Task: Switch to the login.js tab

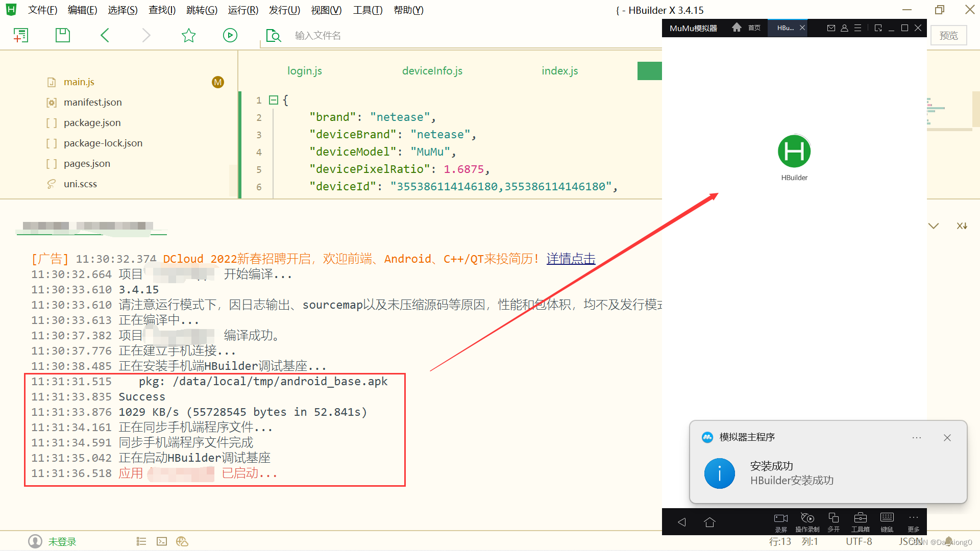Action: point(305,71)
